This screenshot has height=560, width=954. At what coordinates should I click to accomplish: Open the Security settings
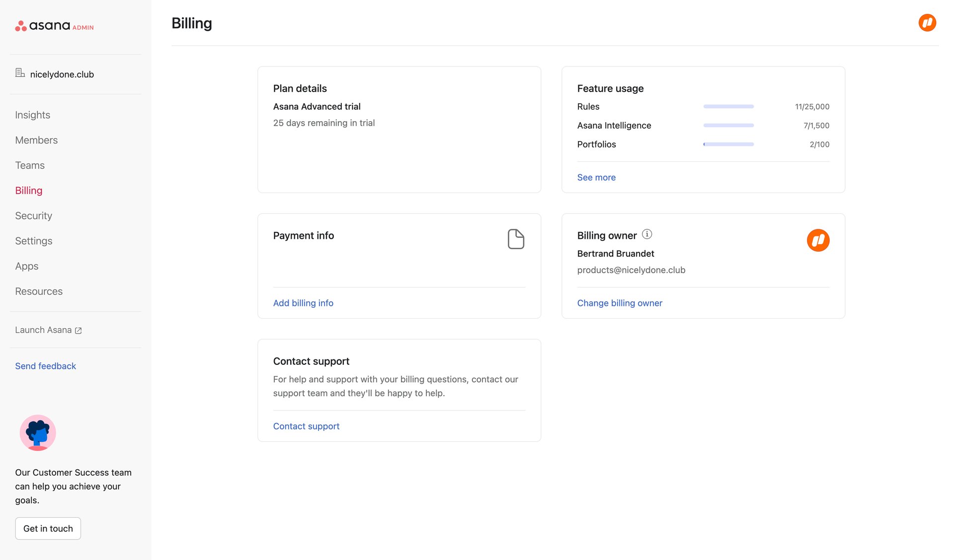(x=33, y=215)
